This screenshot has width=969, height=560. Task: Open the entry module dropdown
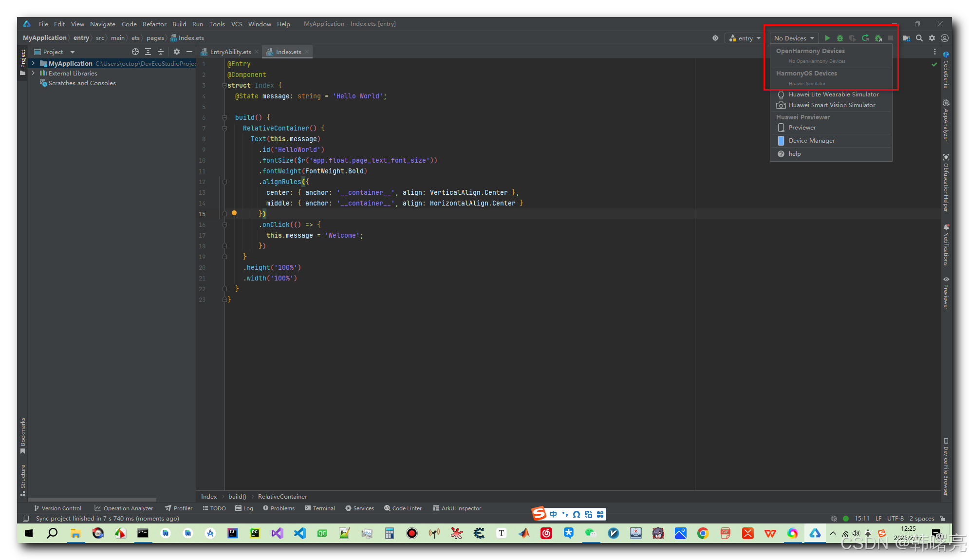(x=745, y=38)
